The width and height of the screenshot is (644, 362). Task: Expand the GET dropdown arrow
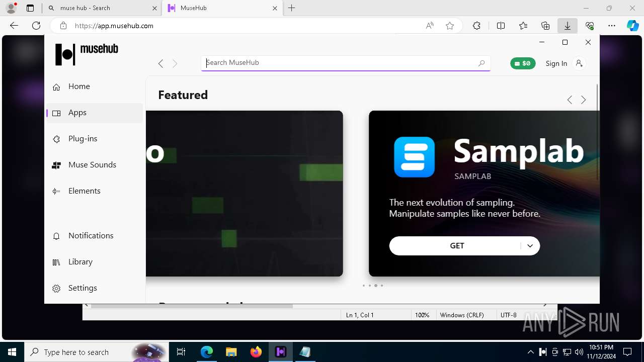click(530, 246)
